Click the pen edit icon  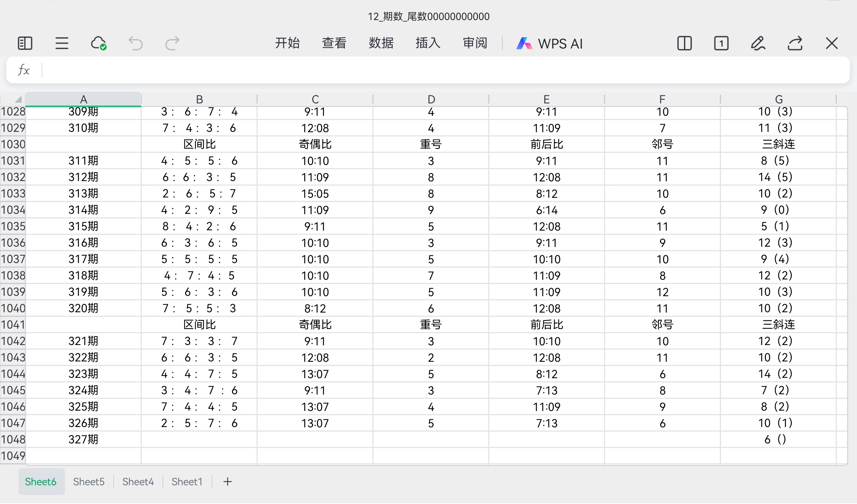[x=758, y=44]
